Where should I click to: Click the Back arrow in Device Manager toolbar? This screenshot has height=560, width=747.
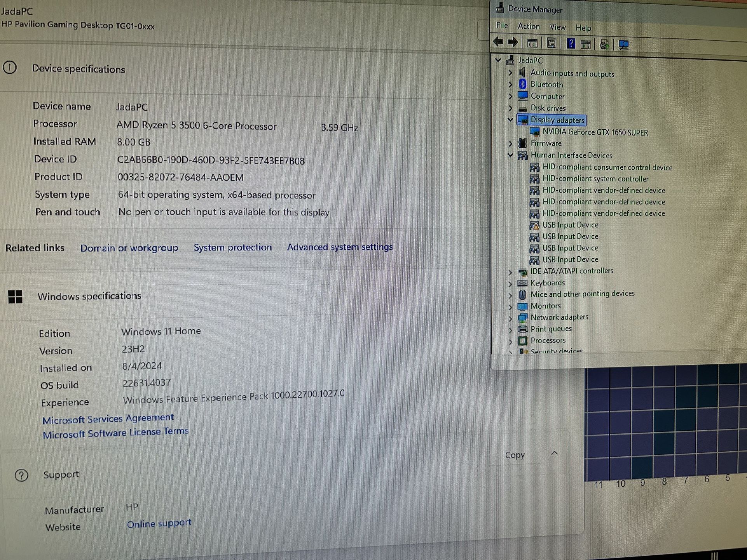coord(499,42)
